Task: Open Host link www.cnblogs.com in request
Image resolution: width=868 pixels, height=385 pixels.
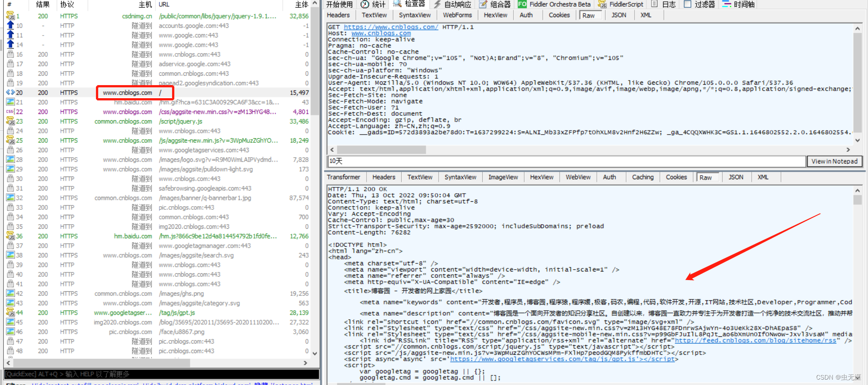Action: click(381, 33)
